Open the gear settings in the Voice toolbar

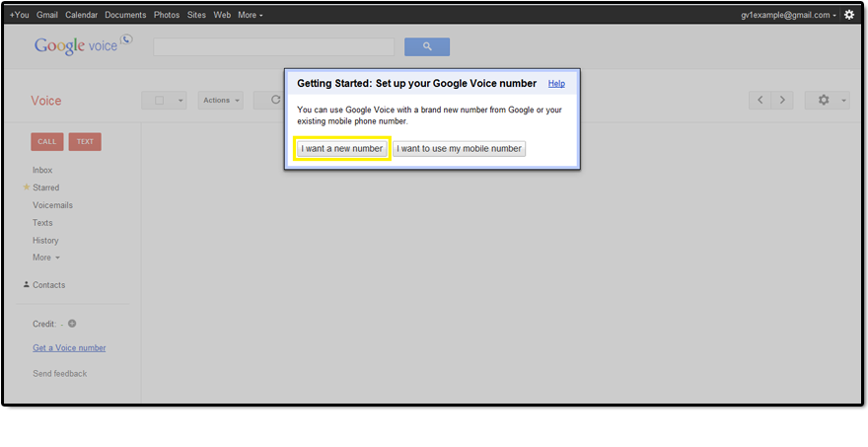coord(827,100)
